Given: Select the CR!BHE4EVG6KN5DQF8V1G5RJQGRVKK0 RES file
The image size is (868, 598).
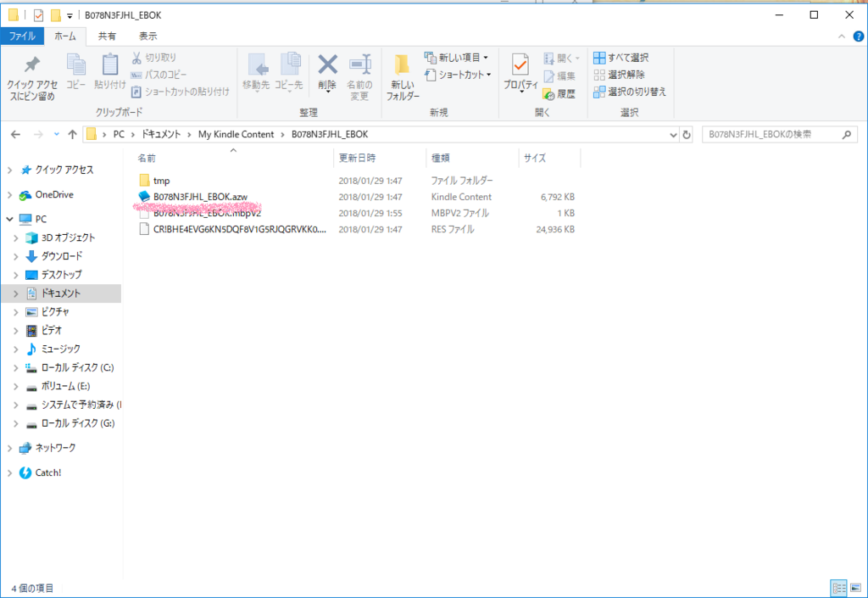Looking at the screenshot, I should coord(240,229).
